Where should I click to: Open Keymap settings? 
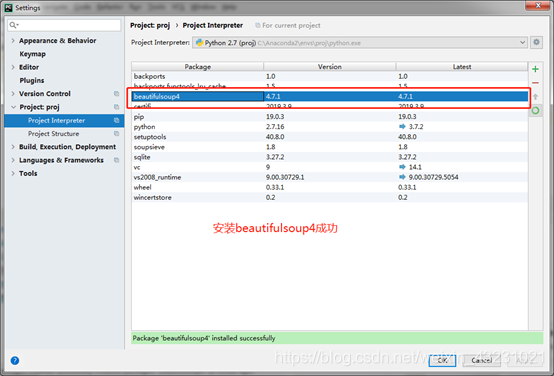click(x=33, y=54)
